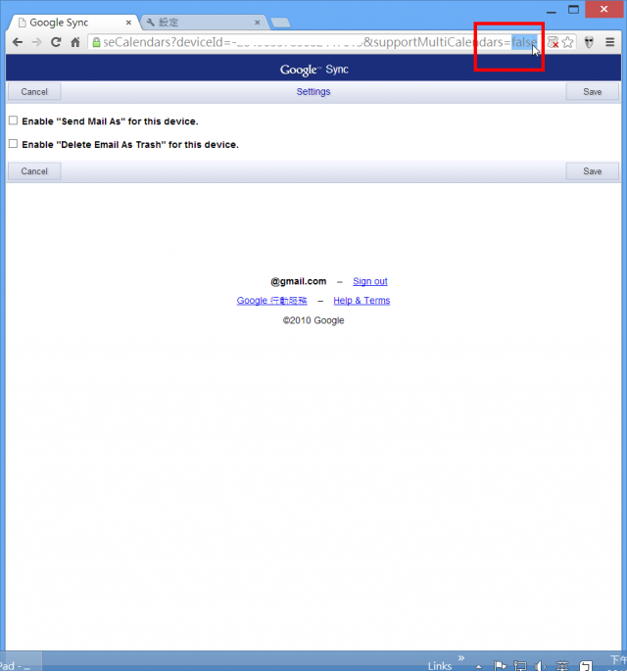Open the Google 行動服務 link

[x=271, y=301]
